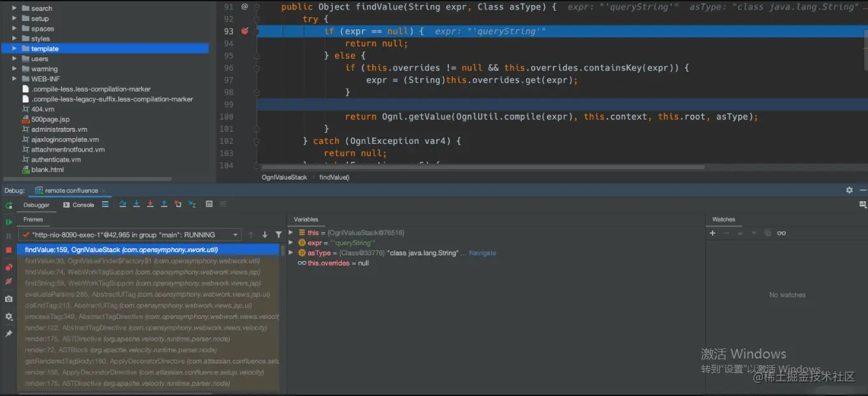Expand the selected template folder
Screen dimensions: 868x396
[x=15, y=48]
